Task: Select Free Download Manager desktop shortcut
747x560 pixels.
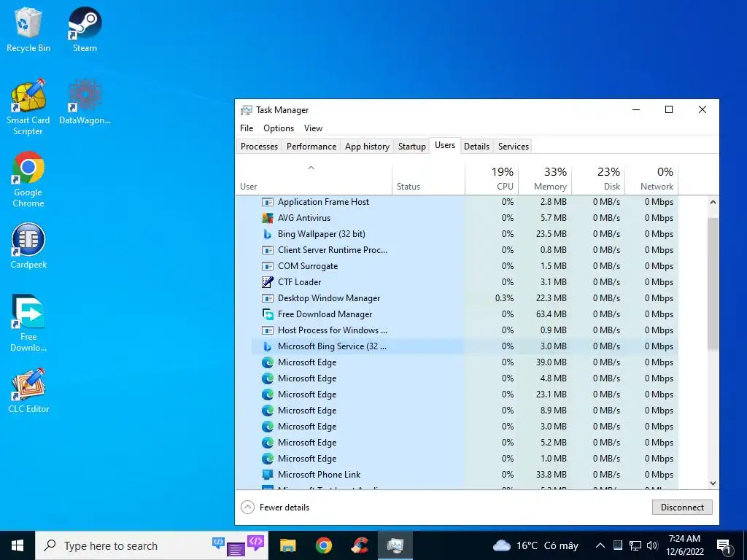Action: tap(28, 324)
